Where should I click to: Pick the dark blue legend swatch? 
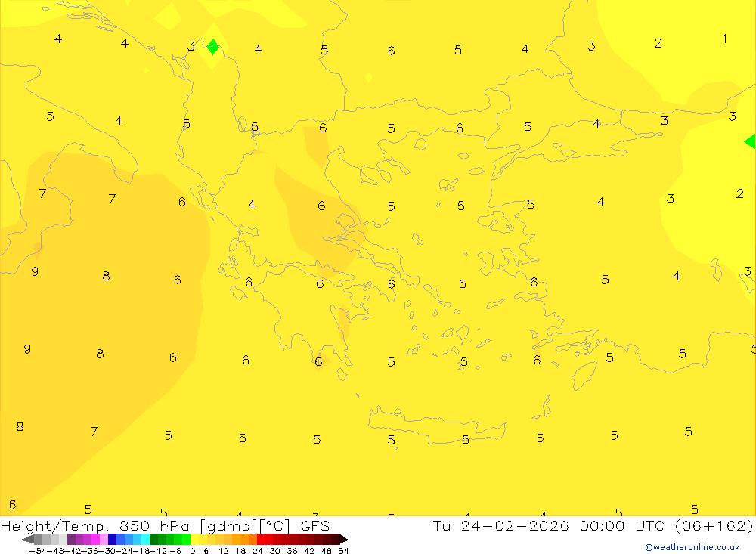[113, 539]
